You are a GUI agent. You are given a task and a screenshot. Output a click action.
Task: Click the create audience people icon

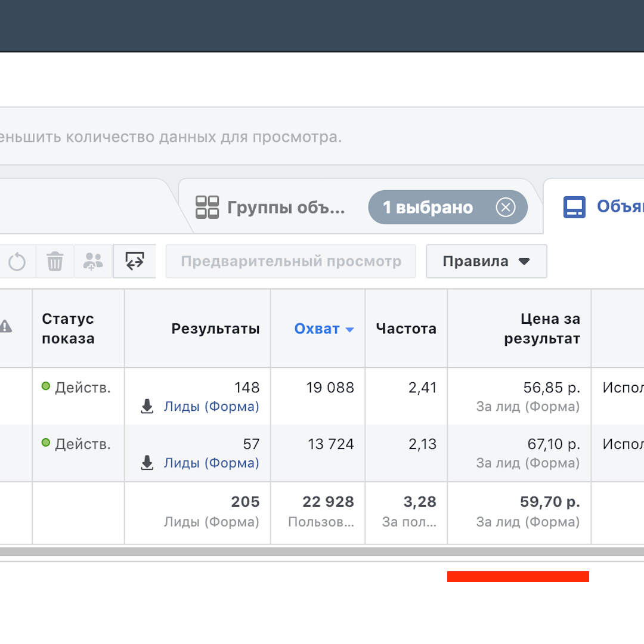[x=93, y=262]
